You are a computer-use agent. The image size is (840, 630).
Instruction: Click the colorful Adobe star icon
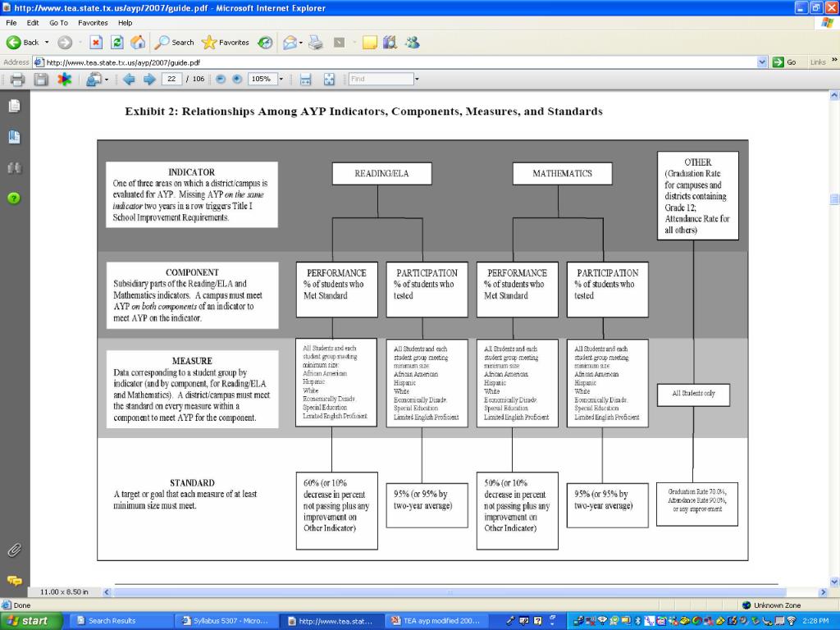click(x=64, y=80)
